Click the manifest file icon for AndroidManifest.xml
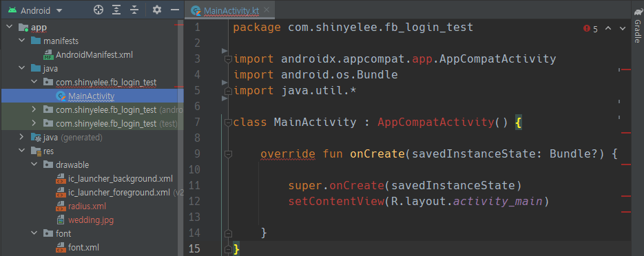The width and height of the screenshot is (644, 256). pyautogui.click(x=48, y=55)
